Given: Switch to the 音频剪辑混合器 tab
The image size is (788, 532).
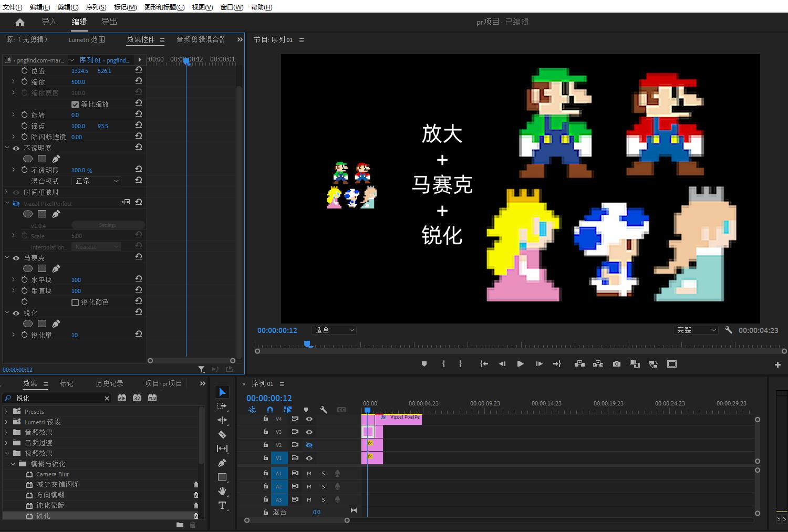Looking at the screenshot, I should click(201, 39).
